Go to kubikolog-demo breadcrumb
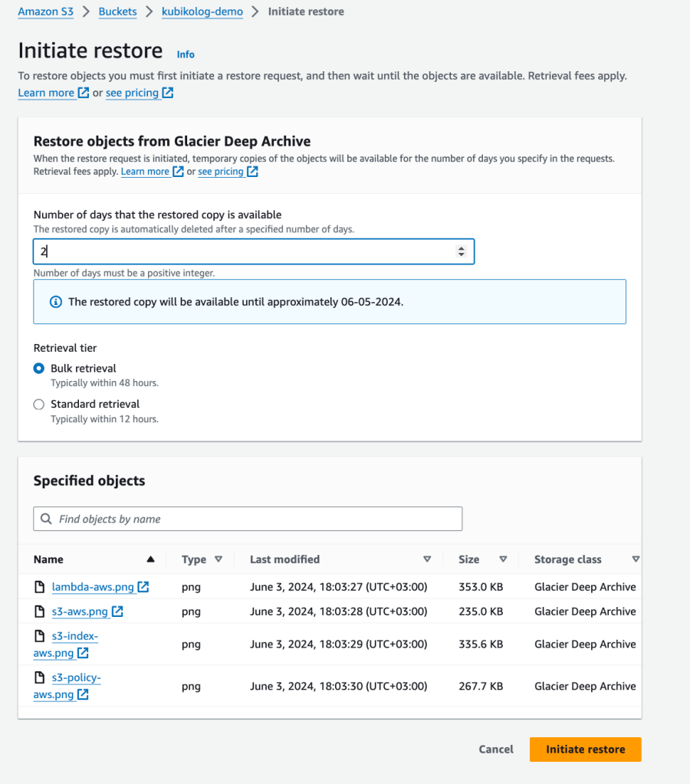This screenshot has height=784, width=690. 202,11
